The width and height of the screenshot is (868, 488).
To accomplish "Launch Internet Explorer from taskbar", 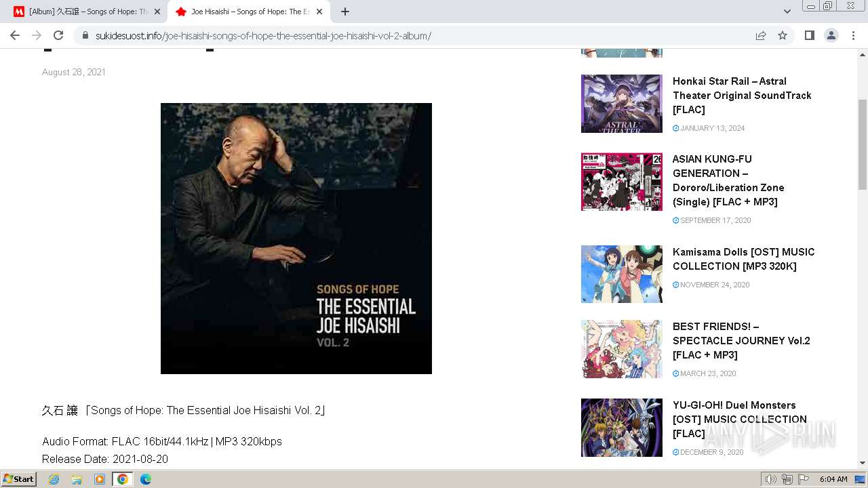I will pyautogui.click(x=54, y=479).
